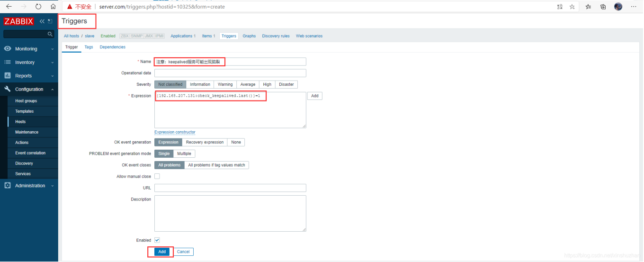The width and height of the screenshot is (644, 262).
Task: Click the Reports chart icon
Action: coord(8,75)
